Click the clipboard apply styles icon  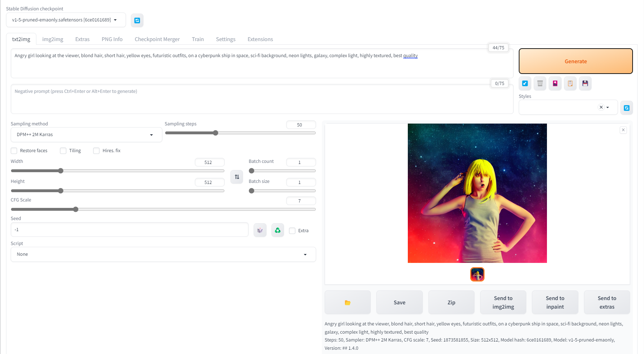(x=570, y=83)
